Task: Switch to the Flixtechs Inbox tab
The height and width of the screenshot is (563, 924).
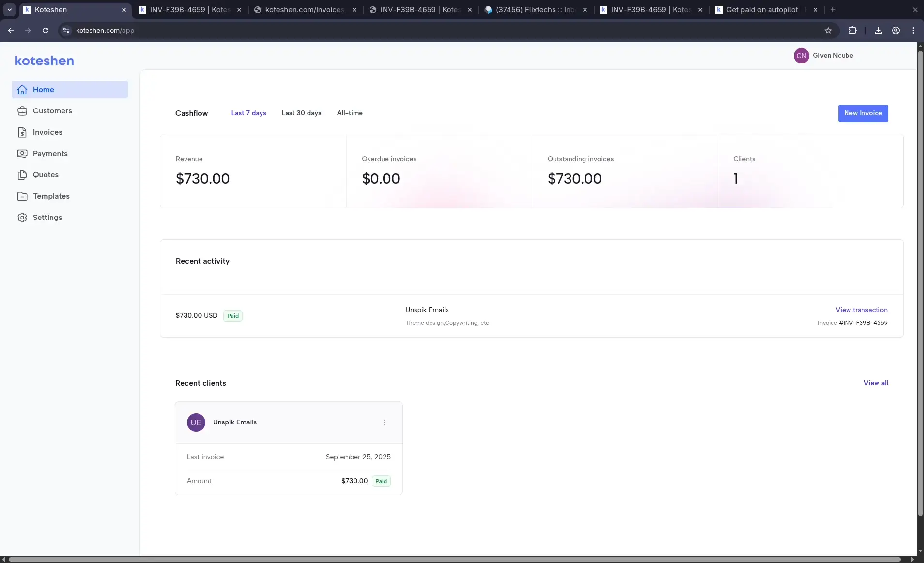Action: [x=535, y=10]
